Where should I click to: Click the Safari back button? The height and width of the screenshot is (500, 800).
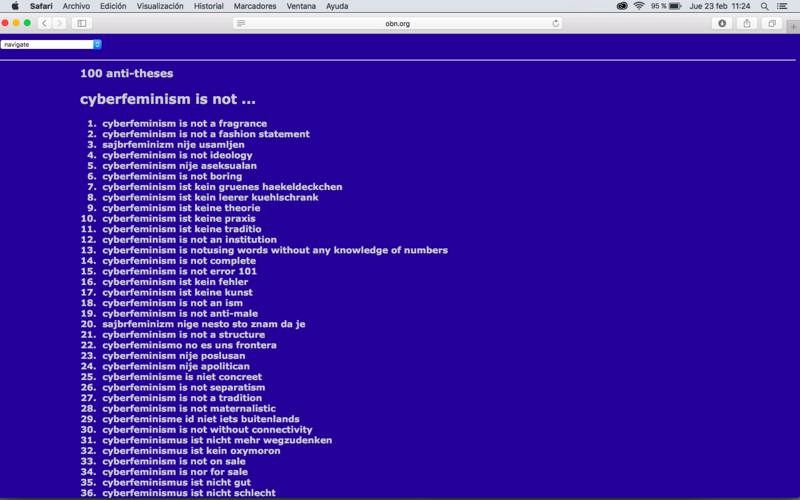(x=44, y=23)
